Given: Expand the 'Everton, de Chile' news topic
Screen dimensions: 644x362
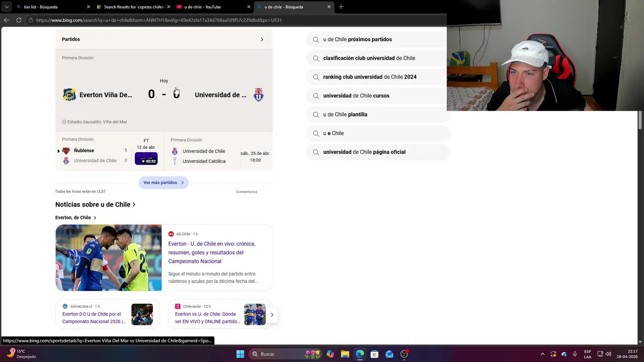Looking at the screenshot, I should pyautogui.click(x=75, y=218).
